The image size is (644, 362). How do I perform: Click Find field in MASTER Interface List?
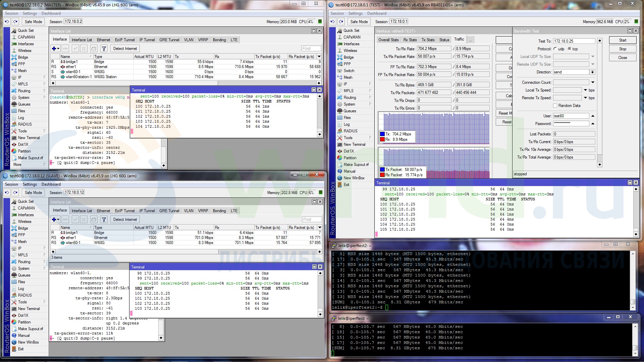(311, 49)
